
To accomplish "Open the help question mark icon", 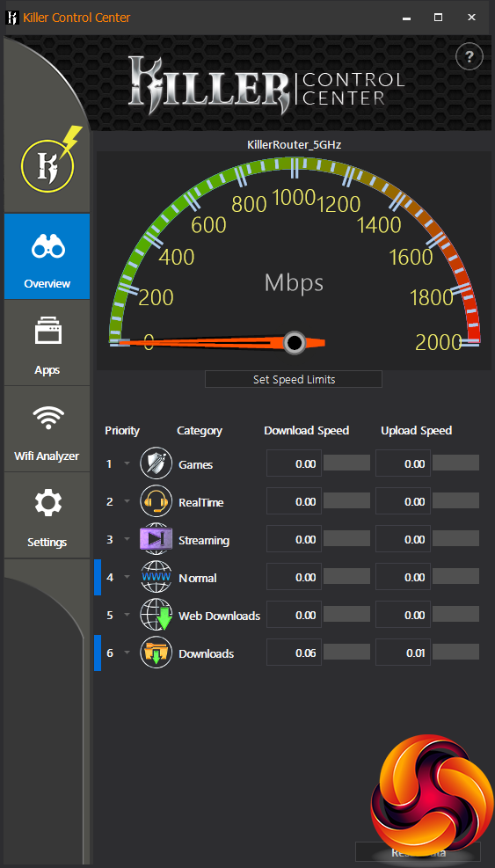I will tap(469, 56).
